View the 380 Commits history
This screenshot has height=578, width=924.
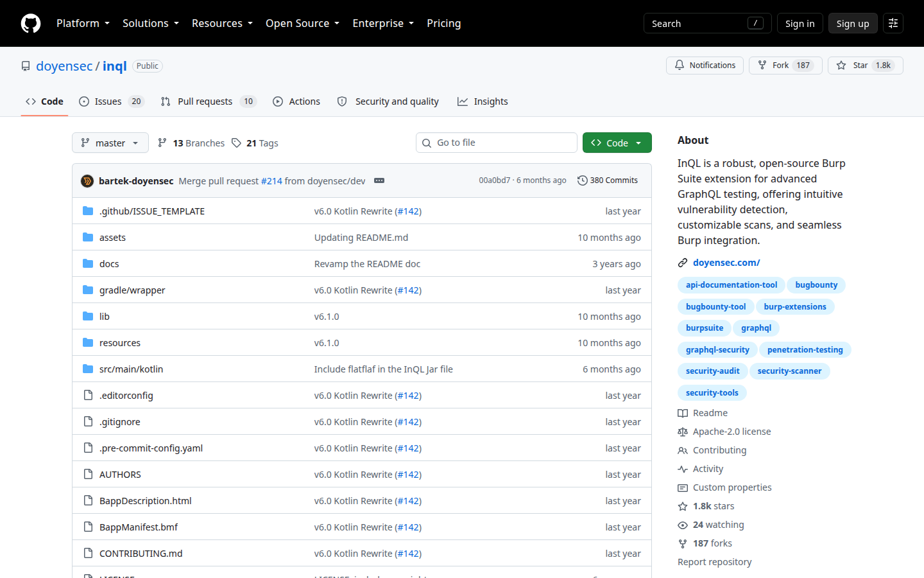click(x=608, y=180)
